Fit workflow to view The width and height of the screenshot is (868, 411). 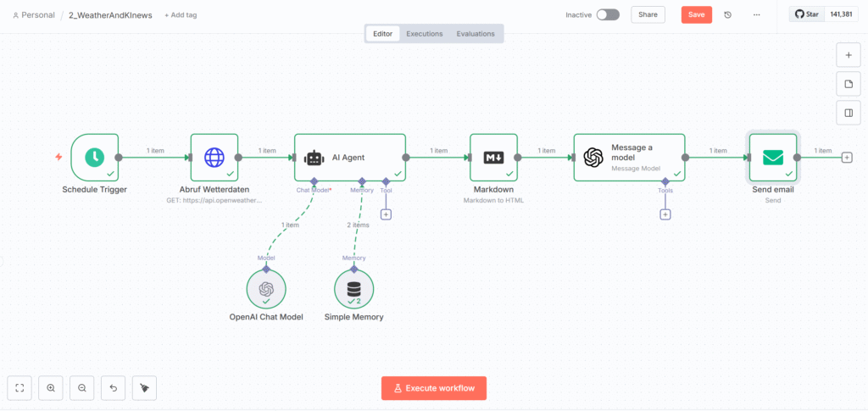[x=19, y=387]
